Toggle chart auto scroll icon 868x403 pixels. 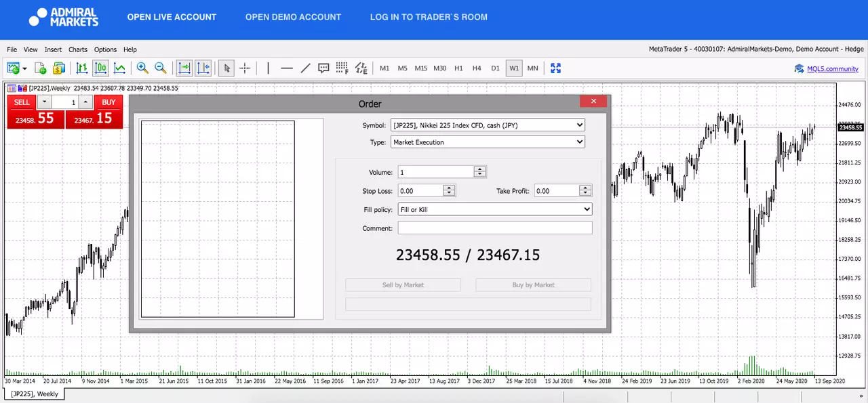click(184, 68)
